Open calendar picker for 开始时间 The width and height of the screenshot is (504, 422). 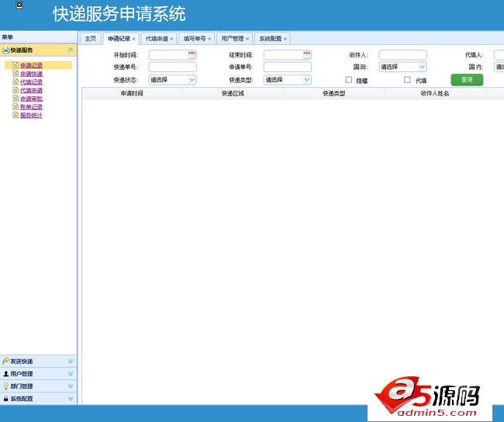pos(192,55)
